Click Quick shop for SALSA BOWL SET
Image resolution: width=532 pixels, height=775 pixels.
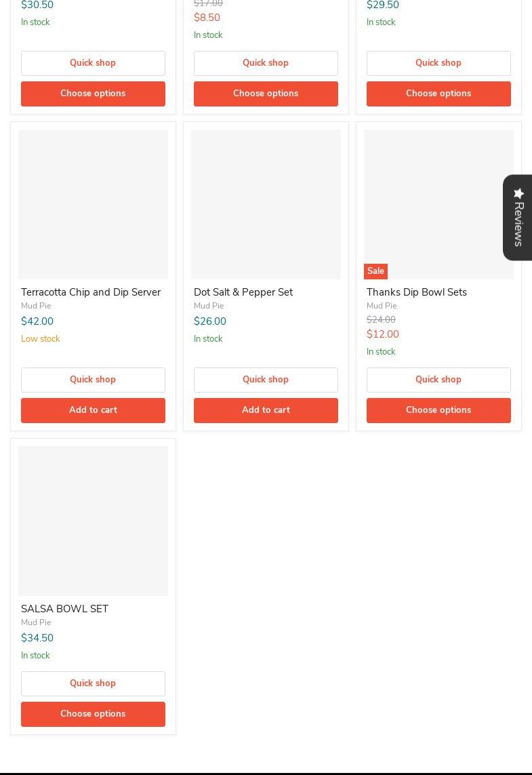point(93,683)
